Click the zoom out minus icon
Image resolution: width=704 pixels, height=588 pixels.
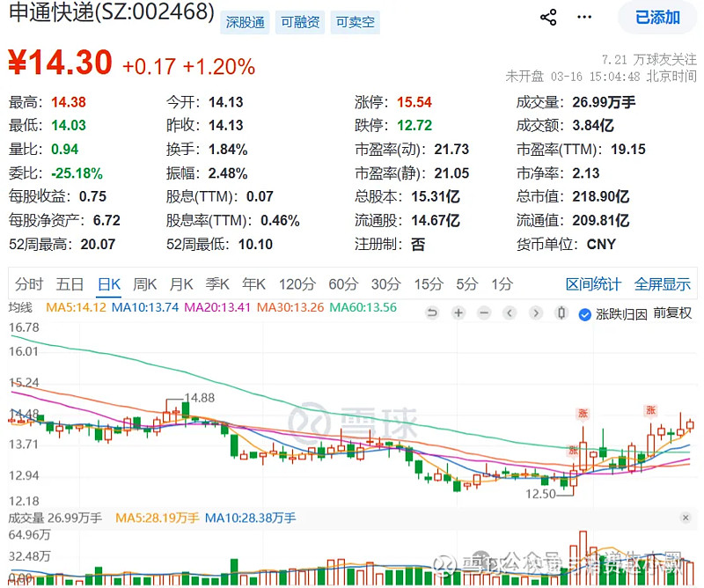484,312
